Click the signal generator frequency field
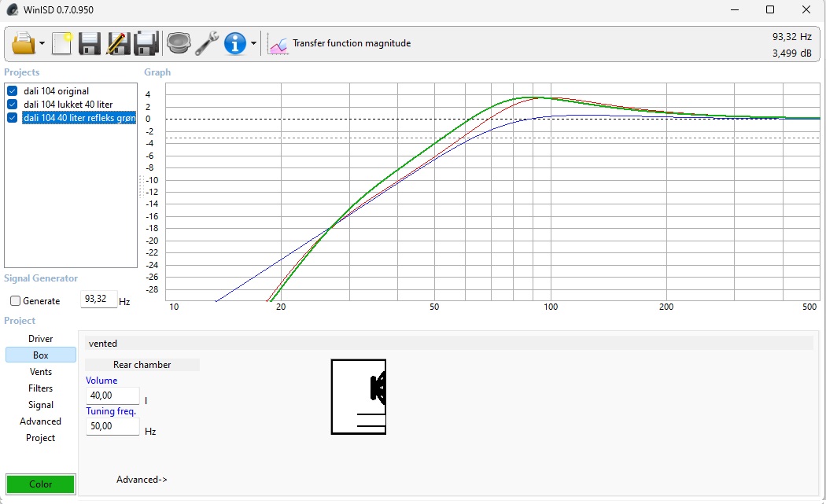The image size is (826, 504). (x=98, y=299)
